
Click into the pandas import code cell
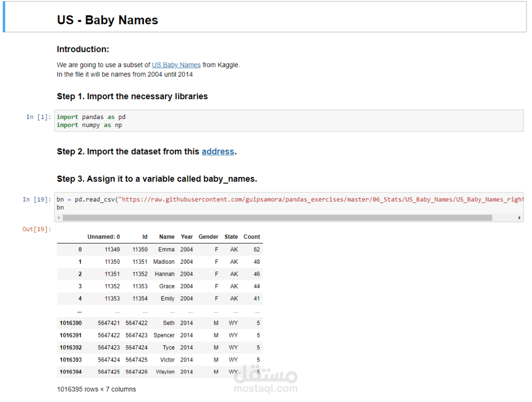[x=289, y=121]
